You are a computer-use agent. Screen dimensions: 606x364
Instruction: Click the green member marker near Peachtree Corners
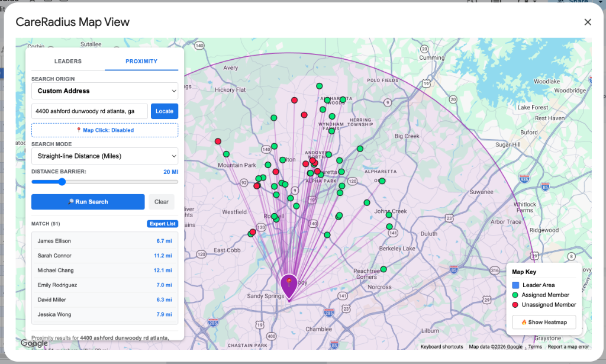tap(383, 269)
